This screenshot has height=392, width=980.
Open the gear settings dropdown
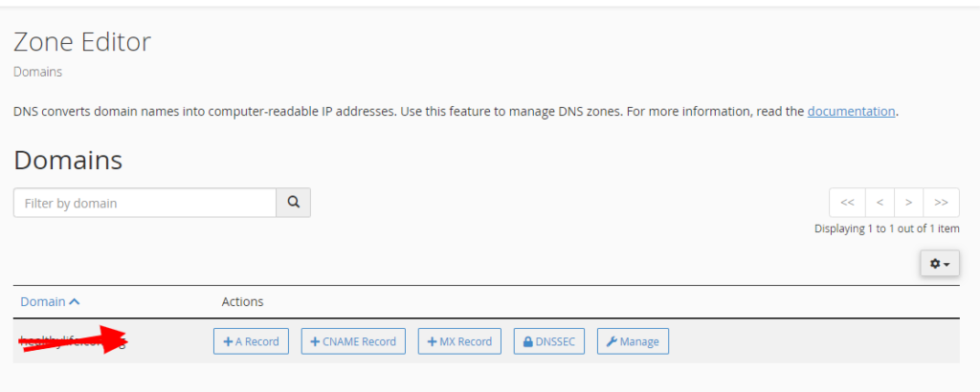(940, 264)
